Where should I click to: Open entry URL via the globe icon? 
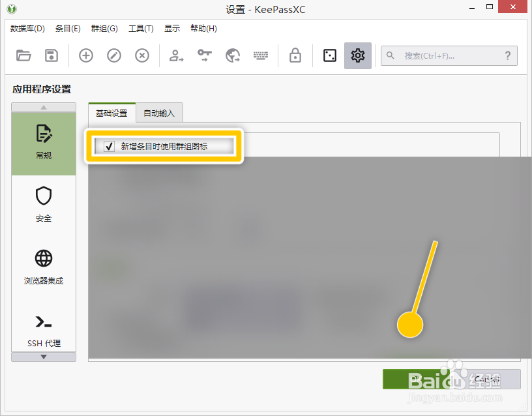point(232,55)
